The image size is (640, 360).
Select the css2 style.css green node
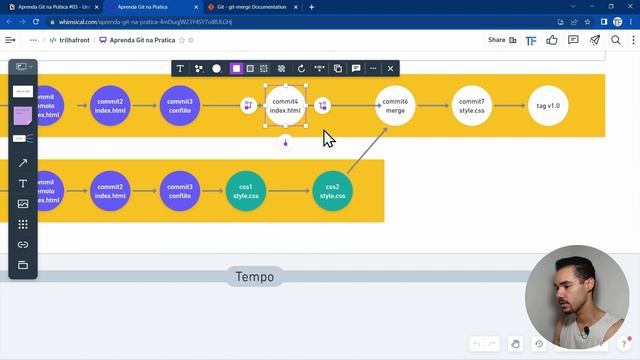click(332, 191)
